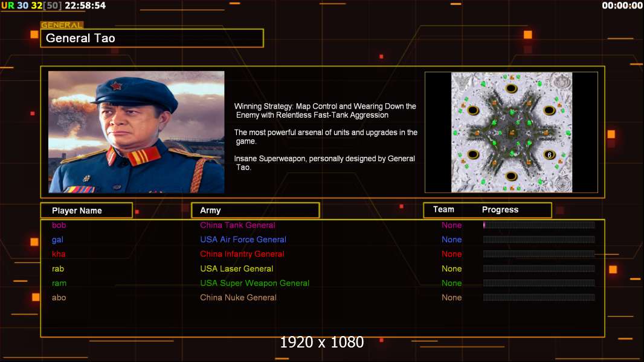Image resolution: width=644 pixels, height=362 pixels.
Task: Click kha's team value None
Action: tap(451, 254)
